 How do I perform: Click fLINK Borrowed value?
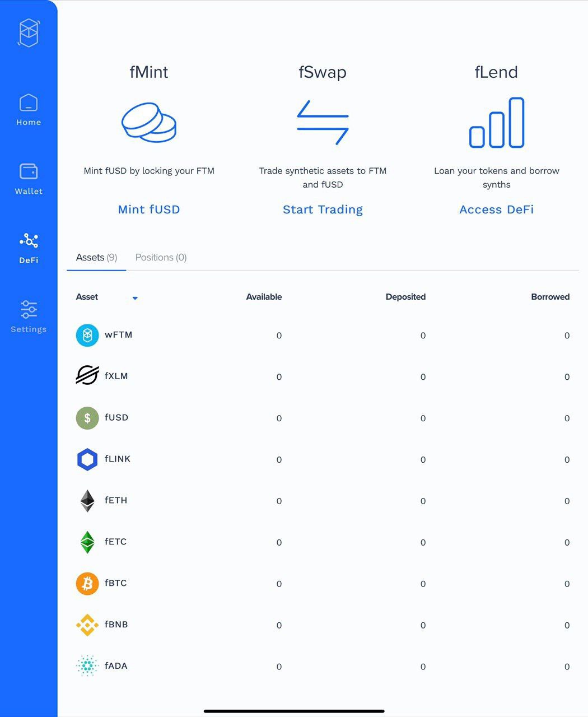[x=567, y=460]
